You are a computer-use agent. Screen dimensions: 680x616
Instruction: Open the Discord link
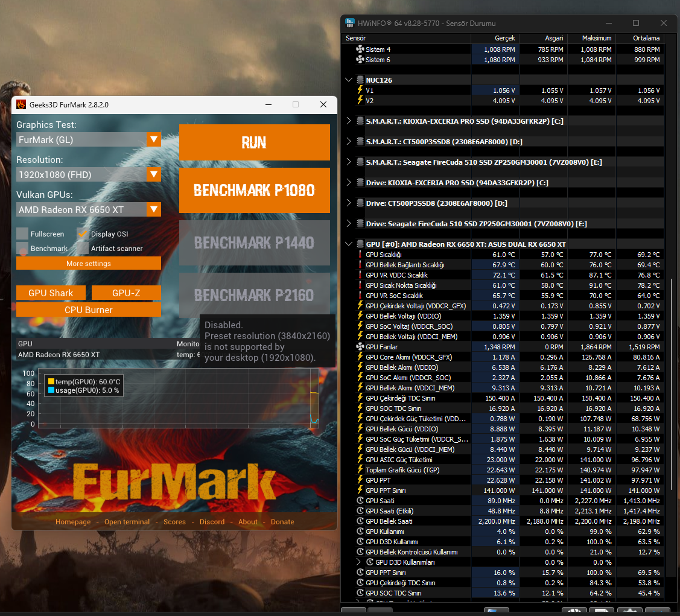212,522
